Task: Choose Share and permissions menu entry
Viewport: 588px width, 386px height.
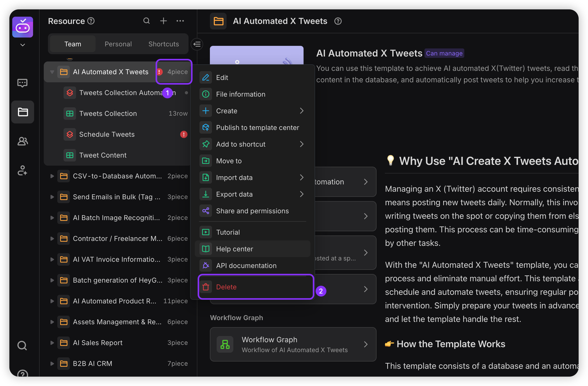Action: click(252, 211)
